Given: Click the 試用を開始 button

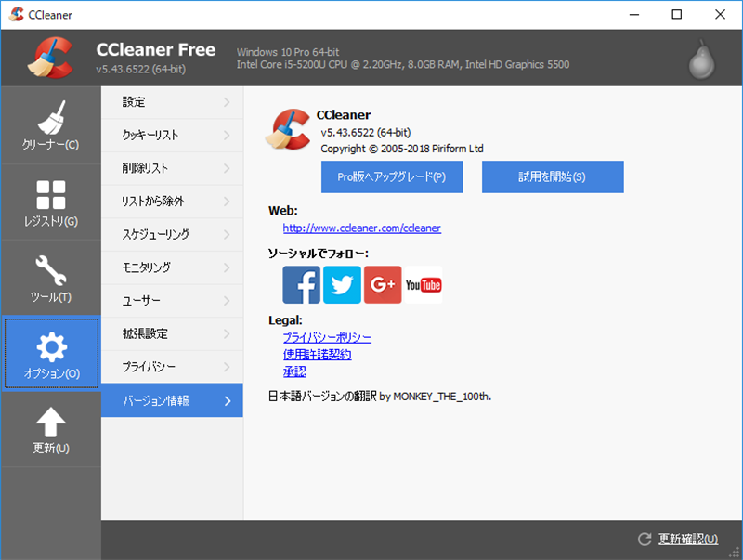Looking at the screenshot, I should click(553, 176).
